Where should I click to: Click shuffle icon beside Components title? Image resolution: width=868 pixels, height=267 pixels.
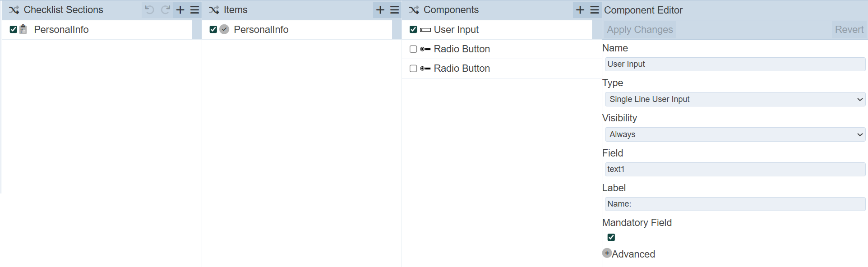(414, 10)
